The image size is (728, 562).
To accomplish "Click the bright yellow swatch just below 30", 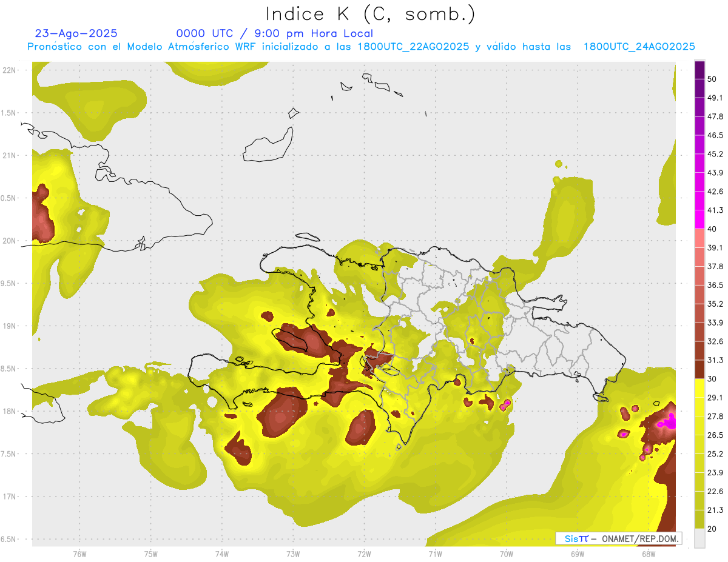I will pos(699,388).
